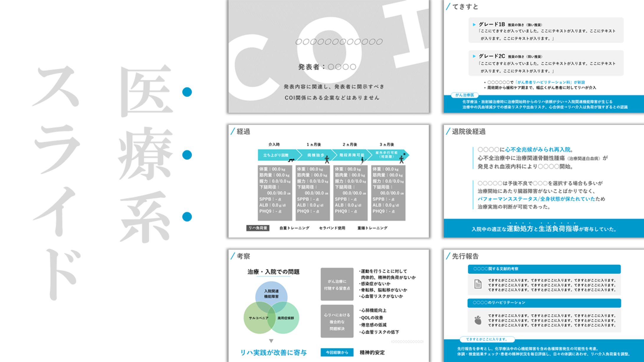
Task: Click the document icon in 先行報告 slide
Action: 478,284
